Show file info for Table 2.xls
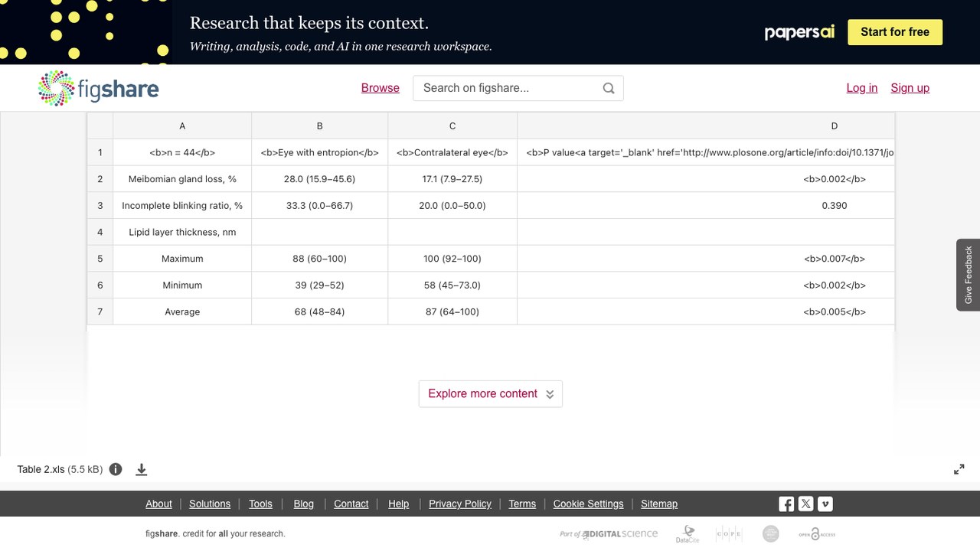980x551 pixels. pos(116,469)
